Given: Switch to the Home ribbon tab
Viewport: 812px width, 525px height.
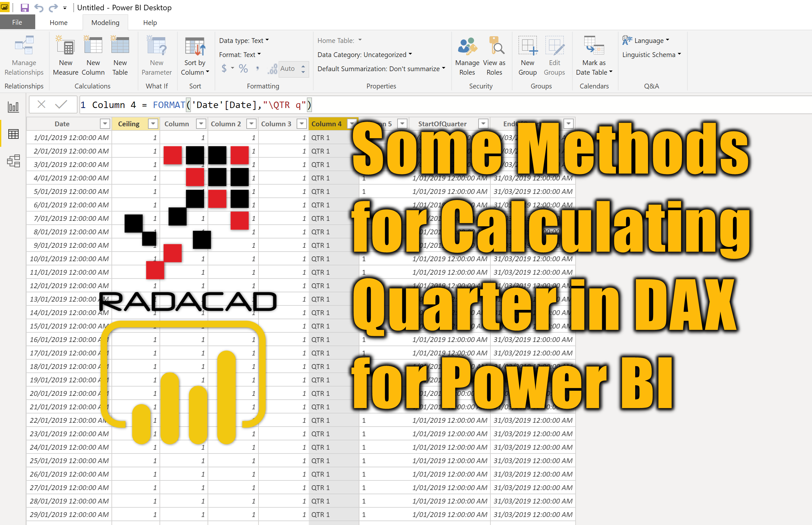Looking at the screenshot, I should point(58,22).
